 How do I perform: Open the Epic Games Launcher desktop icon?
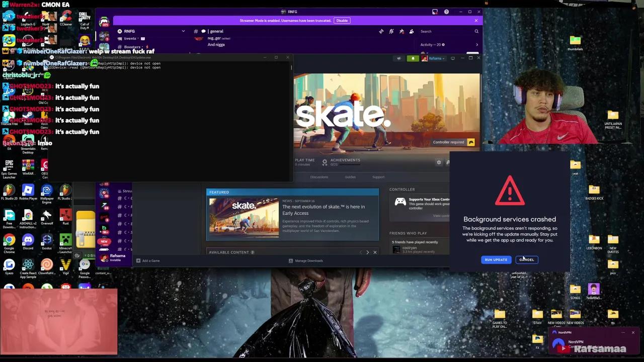pyautogui.click(x=9, y=169)
